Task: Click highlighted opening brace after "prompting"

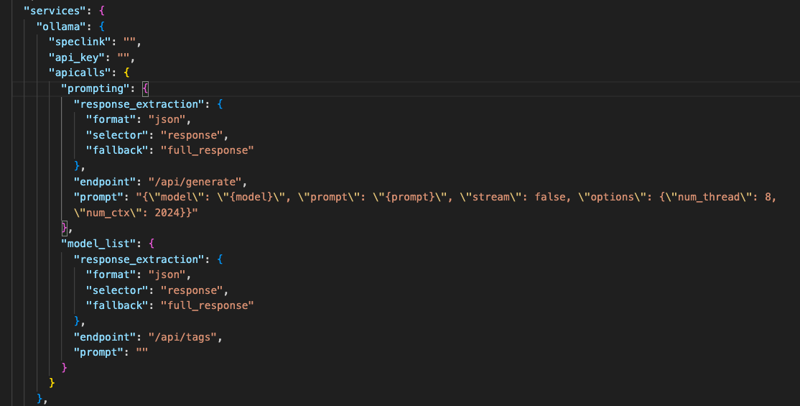Action: [145, 88]
